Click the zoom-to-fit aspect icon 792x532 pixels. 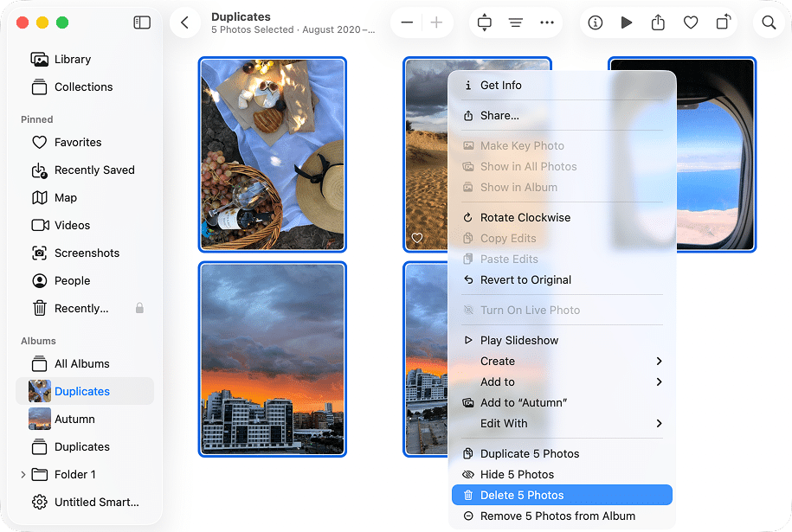(484, 22)
